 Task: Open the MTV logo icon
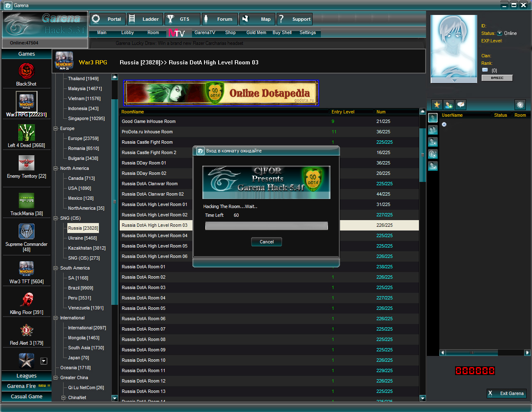[176, 33]
